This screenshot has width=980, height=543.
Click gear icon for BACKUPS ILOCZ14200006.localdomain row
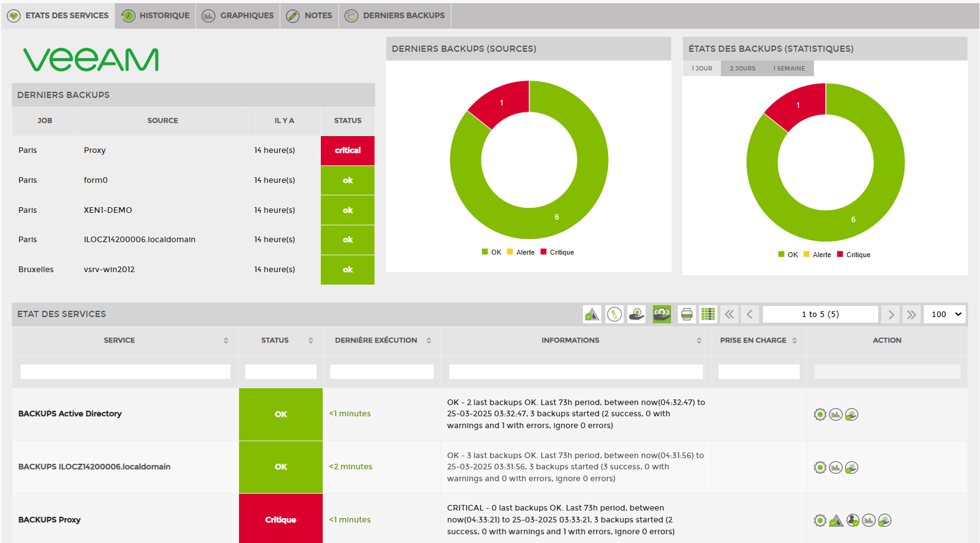click(x=820, y=467)
